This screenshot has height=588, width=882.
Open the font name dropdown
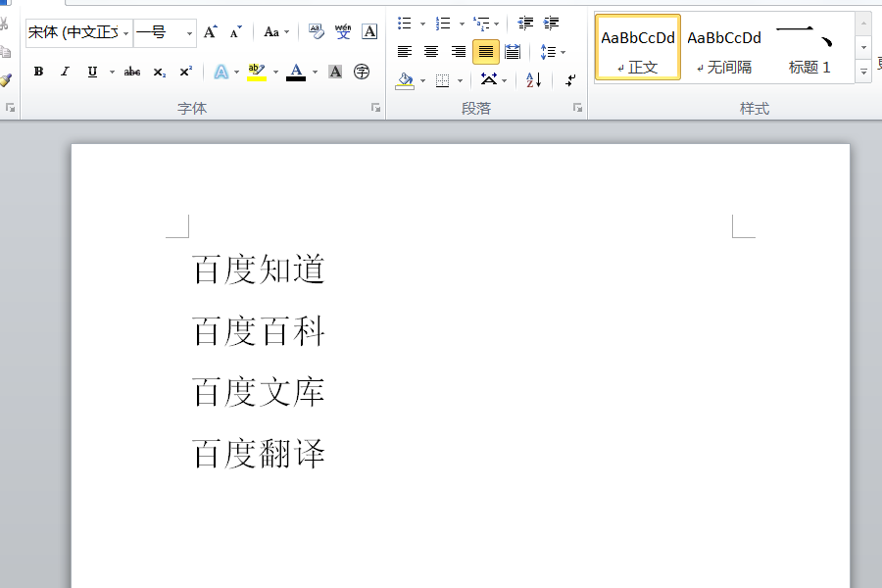point(126,32)
